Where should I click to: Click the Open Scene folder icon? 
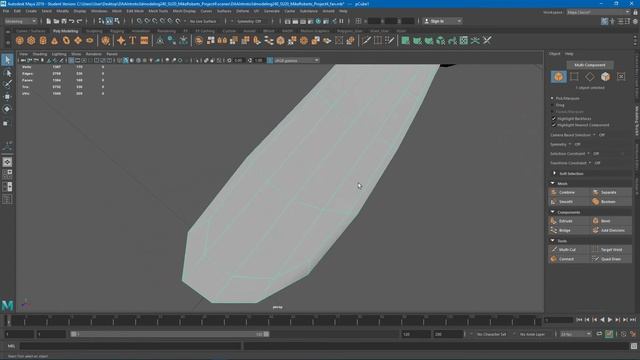tap(56, 21)
